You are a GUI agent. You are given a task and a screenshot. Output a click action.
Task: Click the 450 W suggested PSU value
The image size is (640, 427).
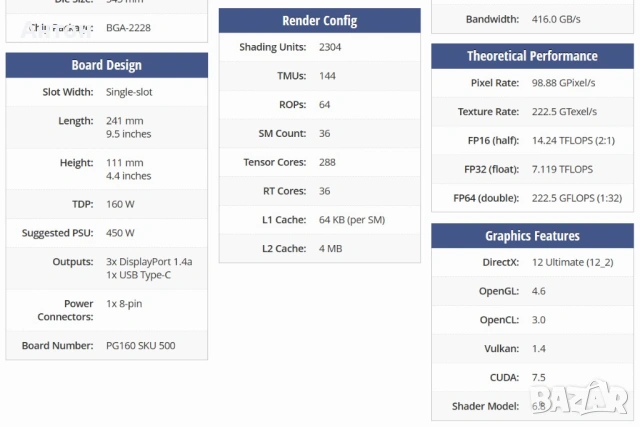click(120, 233)
